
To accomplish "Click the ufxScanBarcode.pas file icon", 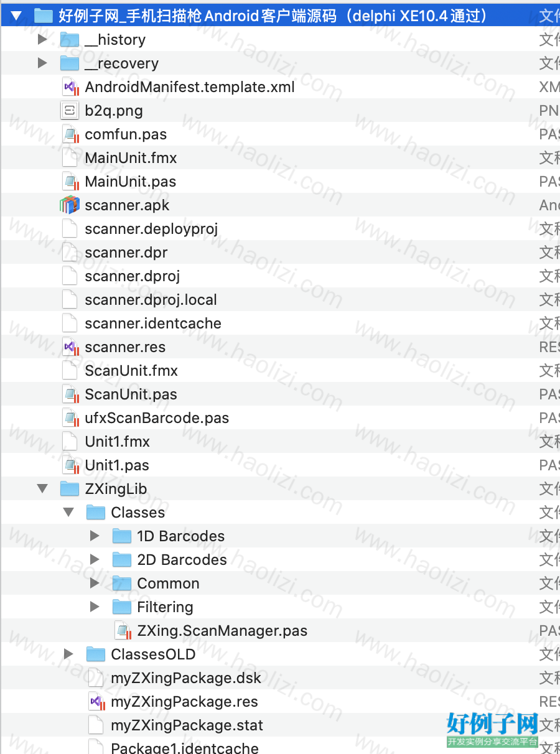I will coord(70,418).
